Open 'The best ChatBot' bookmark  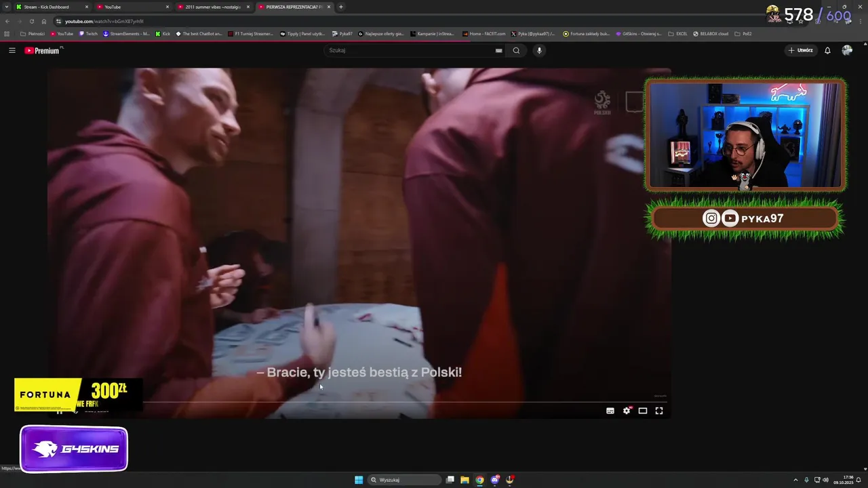coord(199,34)
